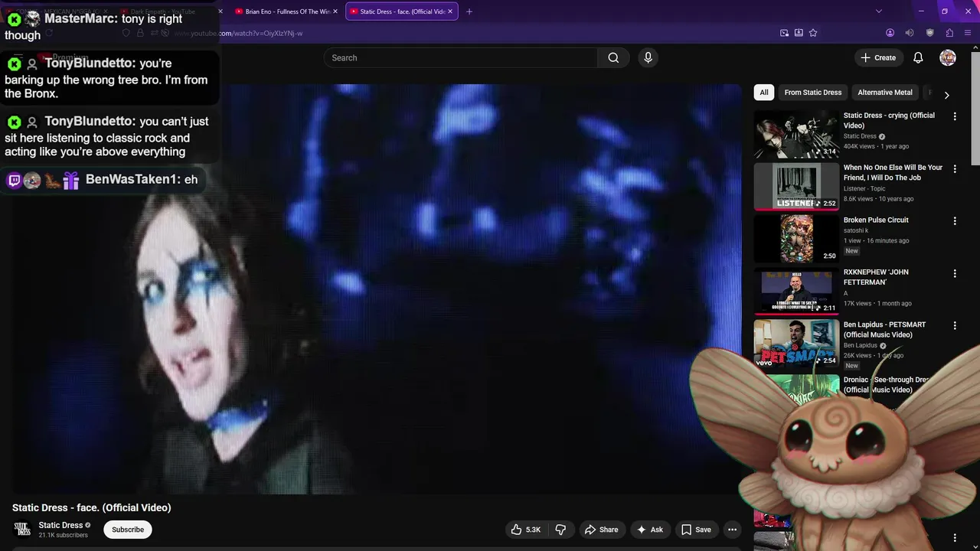Open a new browser tab
Screen dimensions: 980x551
pos(469,11)
